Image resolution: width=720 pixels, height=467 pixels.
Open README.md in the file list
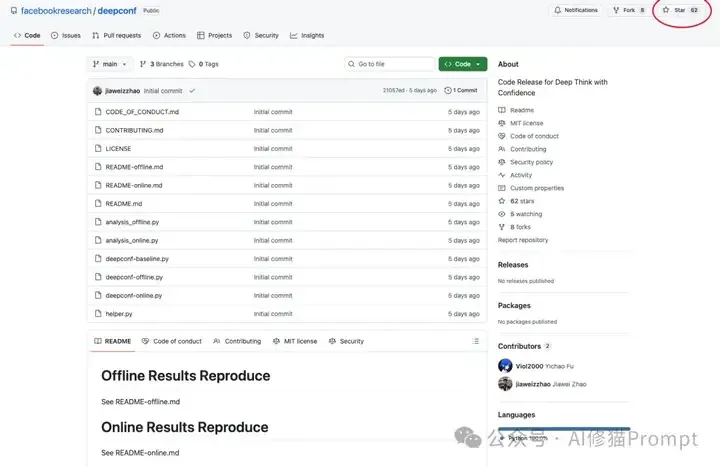pos(124,203)
